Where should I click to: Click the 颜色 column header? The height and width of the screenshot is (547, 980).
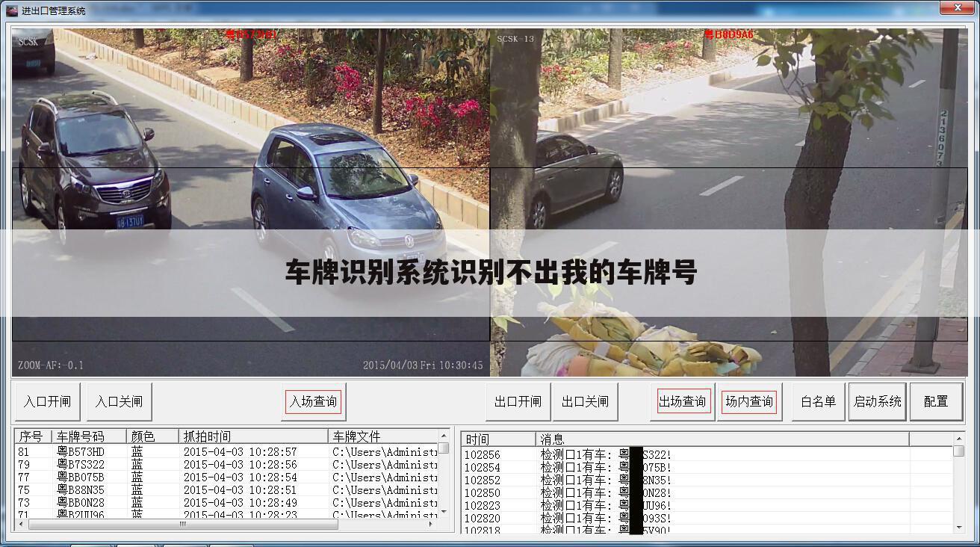[x=152, y=436]
